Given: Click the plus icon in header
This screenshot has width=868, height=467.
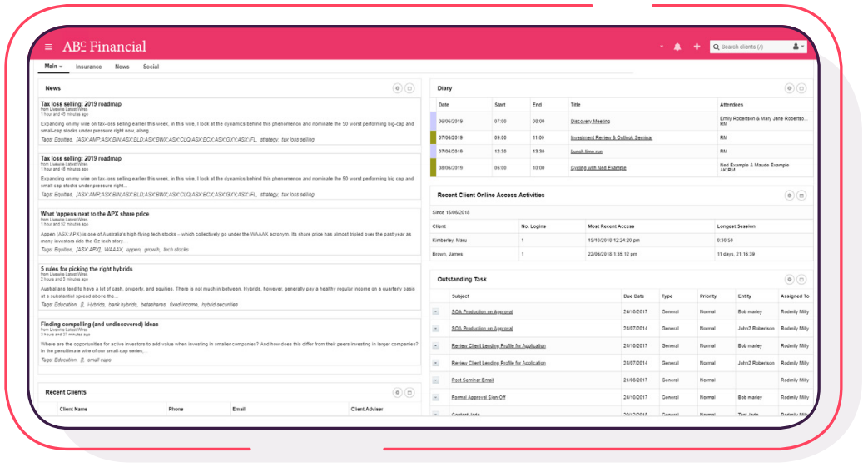Looking at the screenshot, I should coord(697,47).
